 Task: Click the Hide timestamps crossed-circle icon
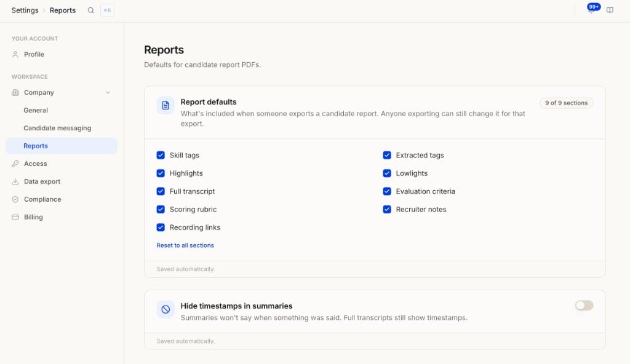(165, 309)
